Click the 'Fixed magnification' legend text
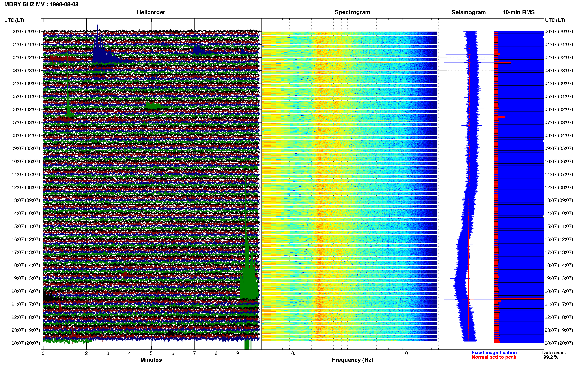 [494, 352]
